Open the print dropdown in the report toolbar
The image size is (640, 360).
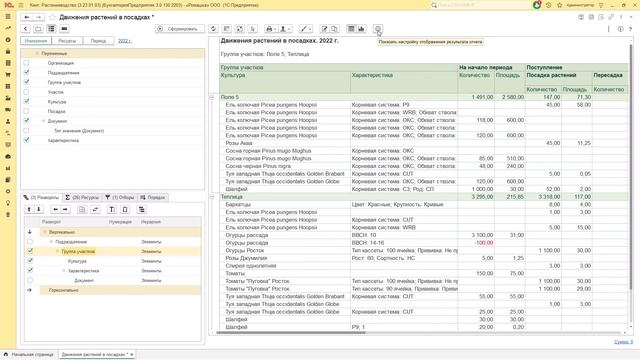pyautogui.click(x=270, y=29)
